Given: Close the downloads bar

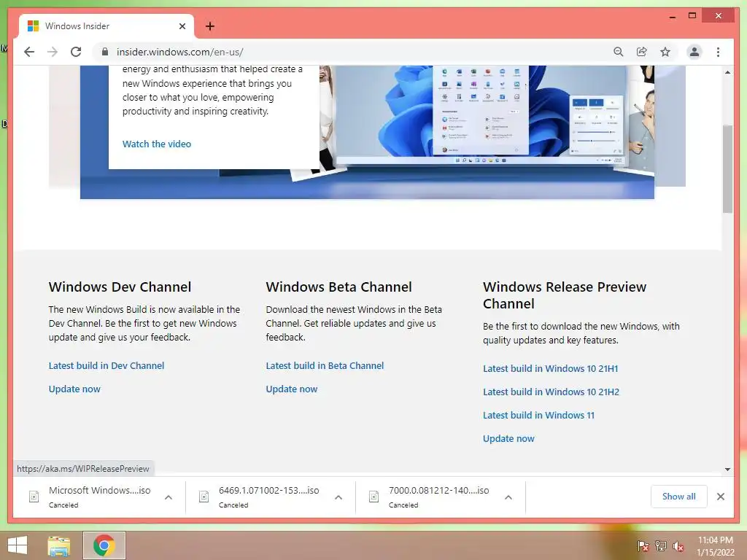Looking at the screenshot, I should 720,497.
